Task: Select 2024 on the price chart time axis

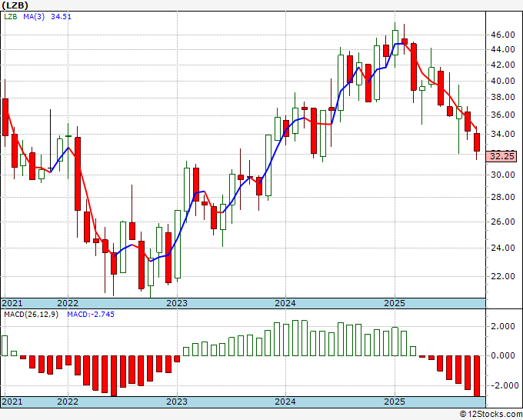Action: click(285, 303)
